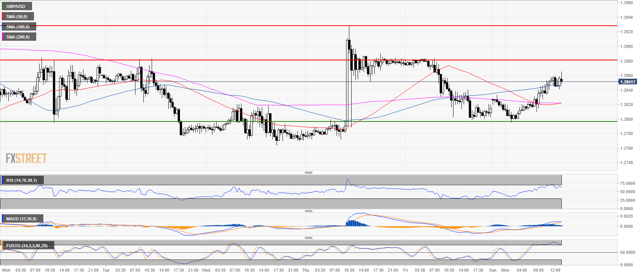Open the MACD (12,26,9) indicator settings
The width and height of the screenshot is (644, 275).
point(22,219)
